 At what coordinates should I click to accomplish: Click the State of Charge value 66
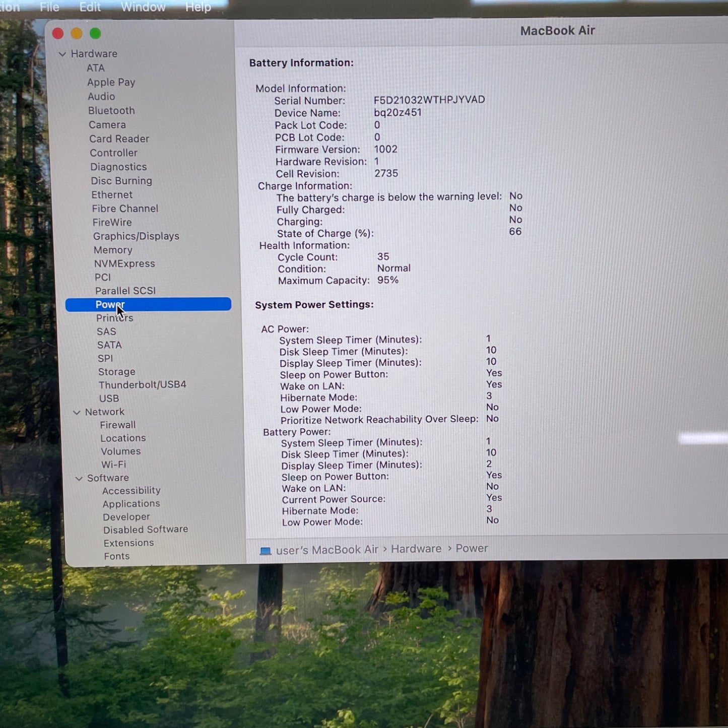pyautogui.click(x=515, y=232)
